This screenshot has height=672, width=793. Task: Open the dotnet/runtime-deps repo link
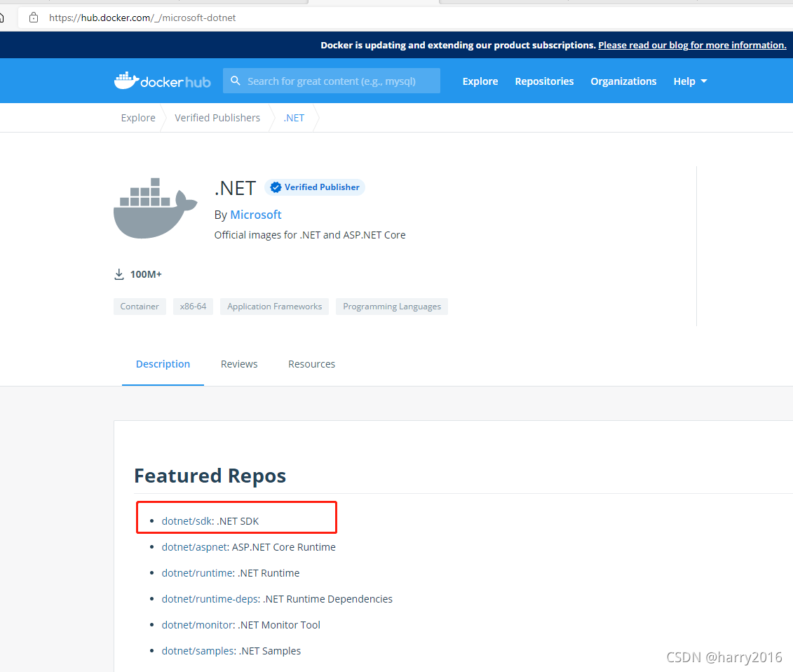click(210, 599)
